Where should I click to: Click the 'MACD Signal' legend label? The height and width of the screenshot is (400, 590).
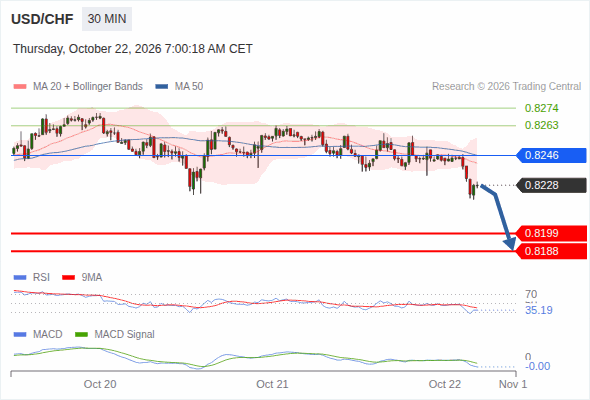(125, 335)
